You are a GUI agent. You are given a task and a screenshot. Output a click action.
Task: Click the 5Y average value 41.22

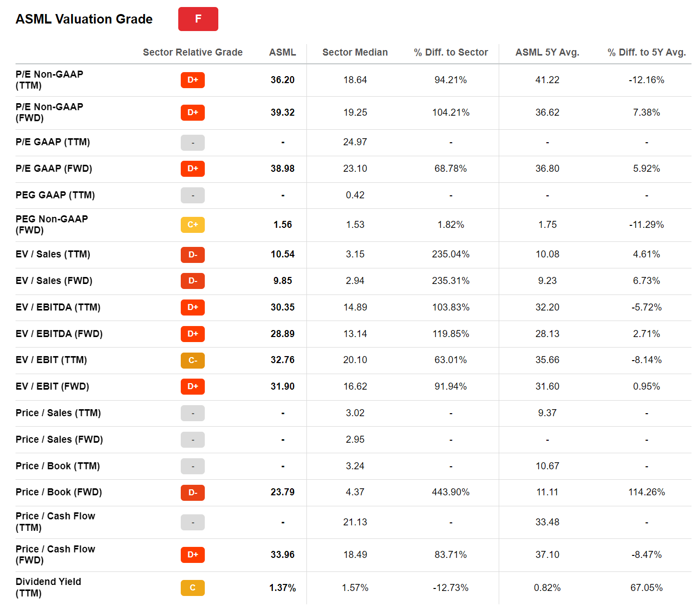click(x=547, y=80)
